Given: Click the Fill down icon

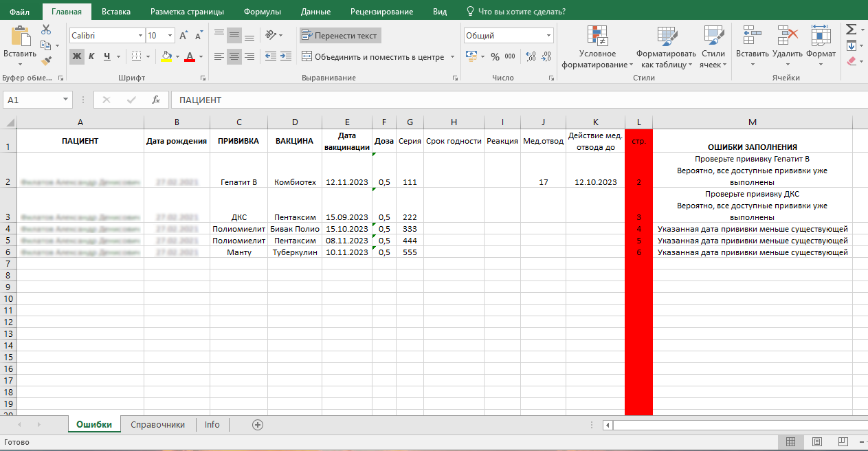Looking at the screenshot, I should [x=851, y=45].
